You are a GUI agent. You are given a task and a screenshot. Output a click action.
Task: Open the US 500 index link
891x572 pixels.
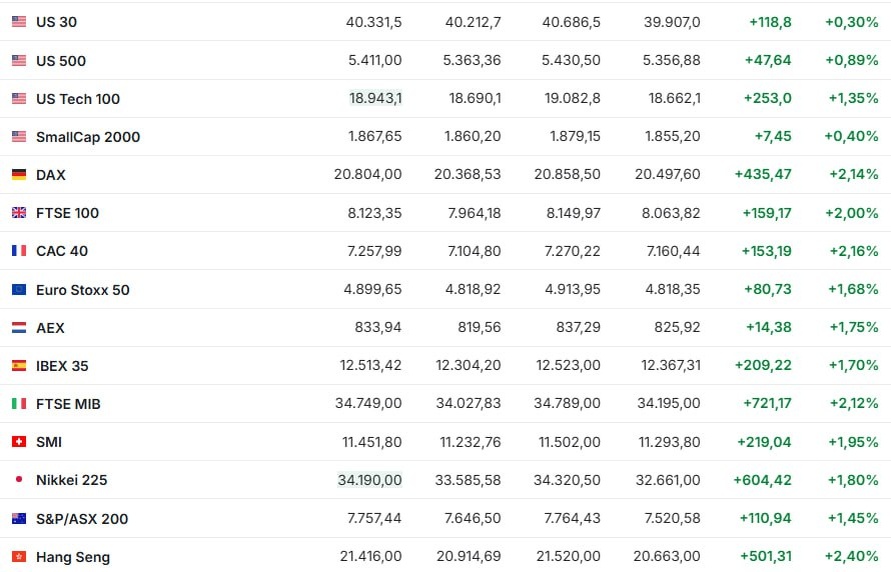click(61, 61)
